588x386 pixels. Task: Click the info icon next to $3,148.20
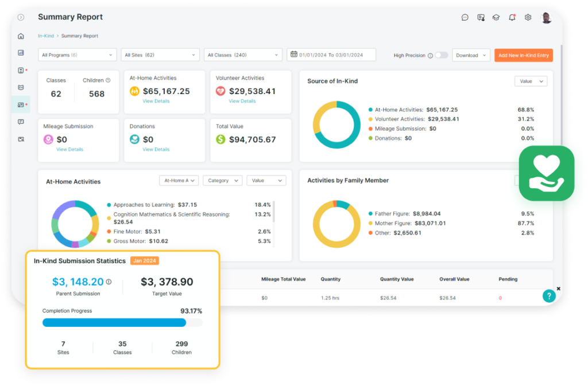109,282
